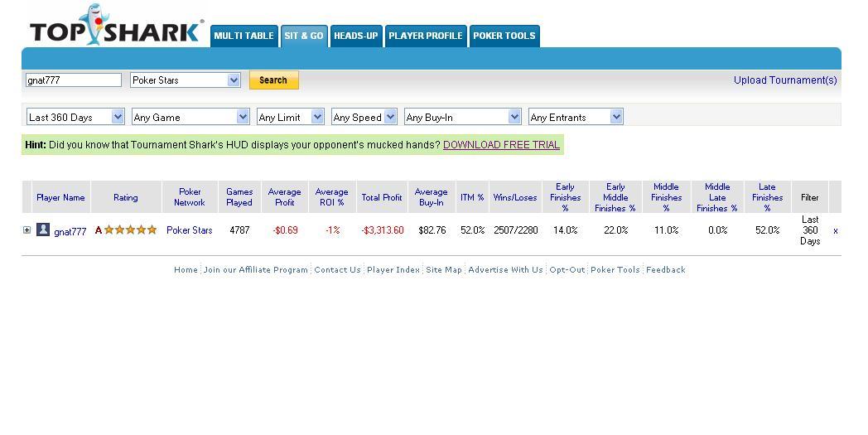Open the Poker Tools tab

504,36
